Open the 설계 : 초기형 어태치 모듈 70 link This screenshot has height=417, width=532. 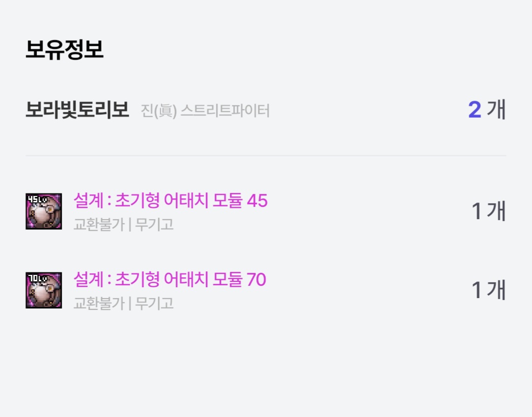pos(170,280)
